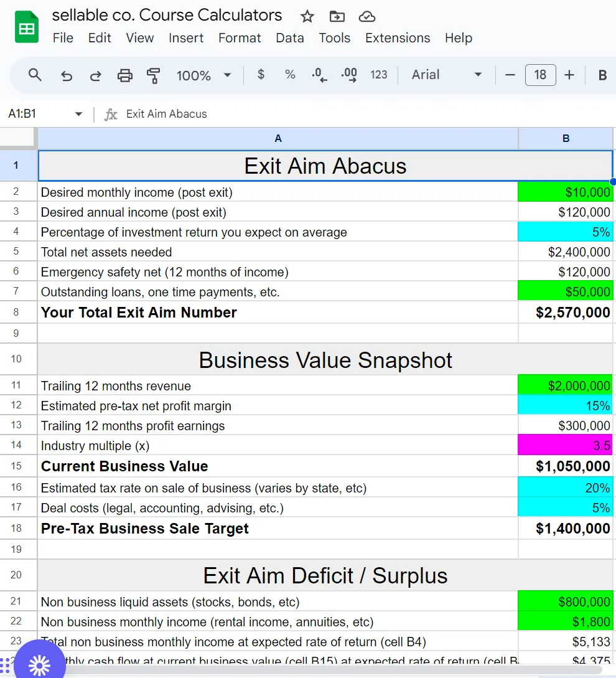This screenshot has width=616, height=678.
Task: Open the File menu
Action: tap(63, 38)
